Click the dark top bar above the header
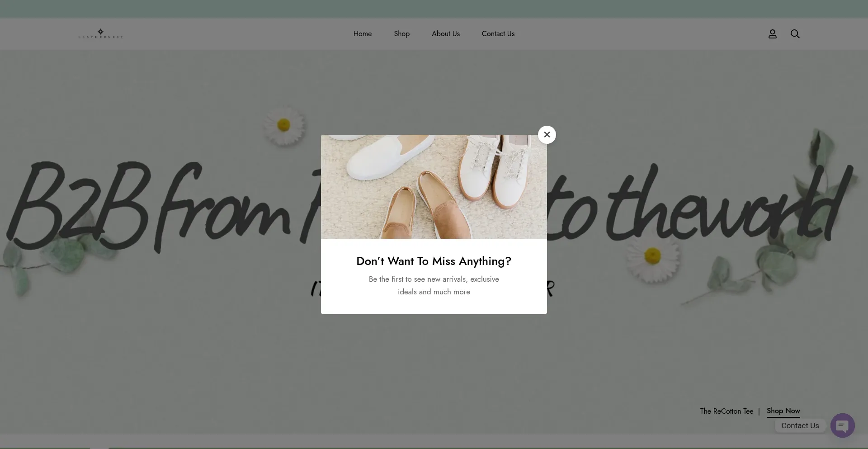 tap(434, 8)
